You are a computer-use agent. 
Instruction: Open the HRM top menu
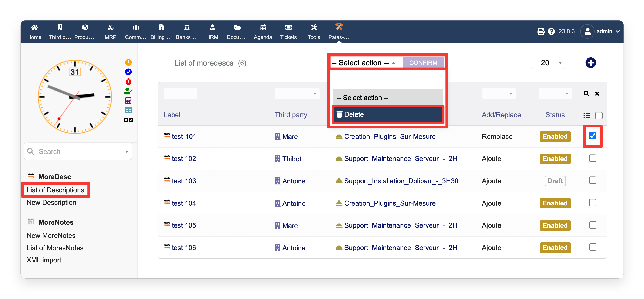tap(212, 32)
